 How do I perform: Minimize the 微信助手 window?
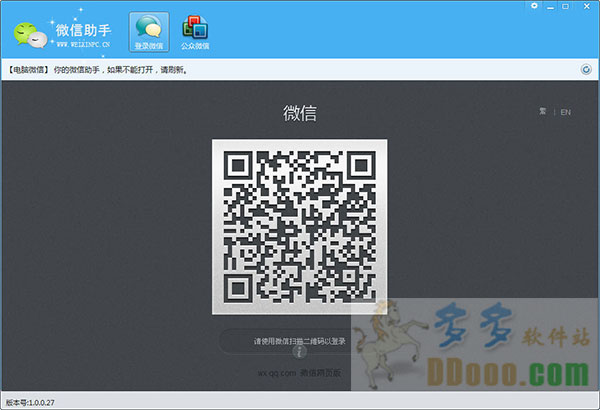(x=551, y=7)
